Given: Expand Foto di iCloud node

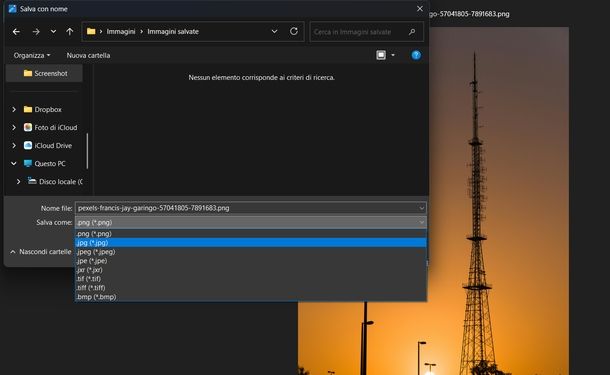Looking at the screenshot, I should [14, 127].
